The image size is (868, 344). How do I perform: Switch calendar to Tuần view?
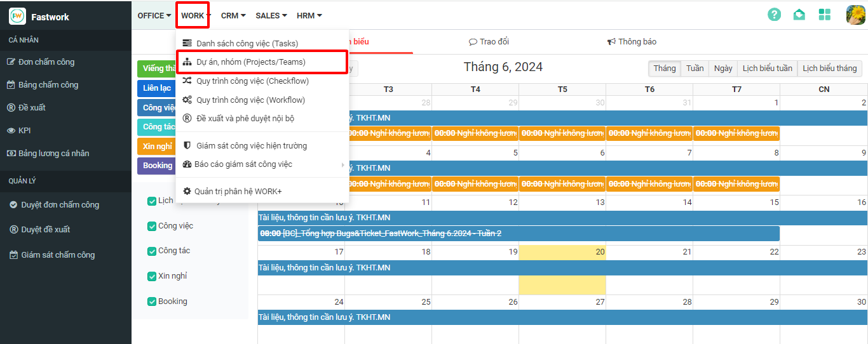[x=695, y=69]
